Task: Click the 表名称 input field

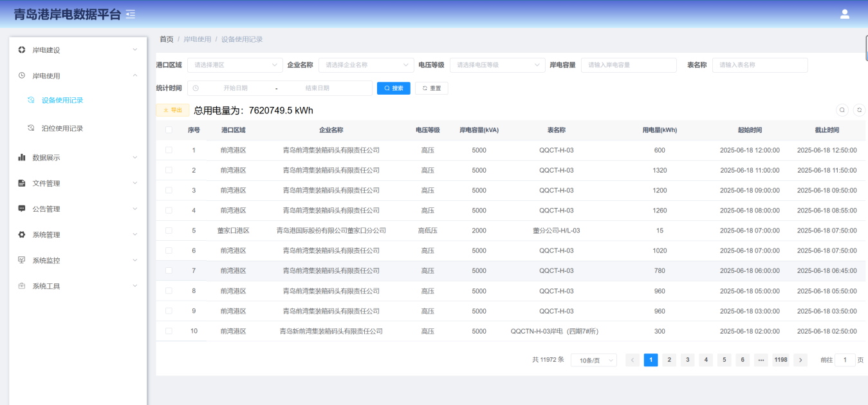Action: (760, 65)
